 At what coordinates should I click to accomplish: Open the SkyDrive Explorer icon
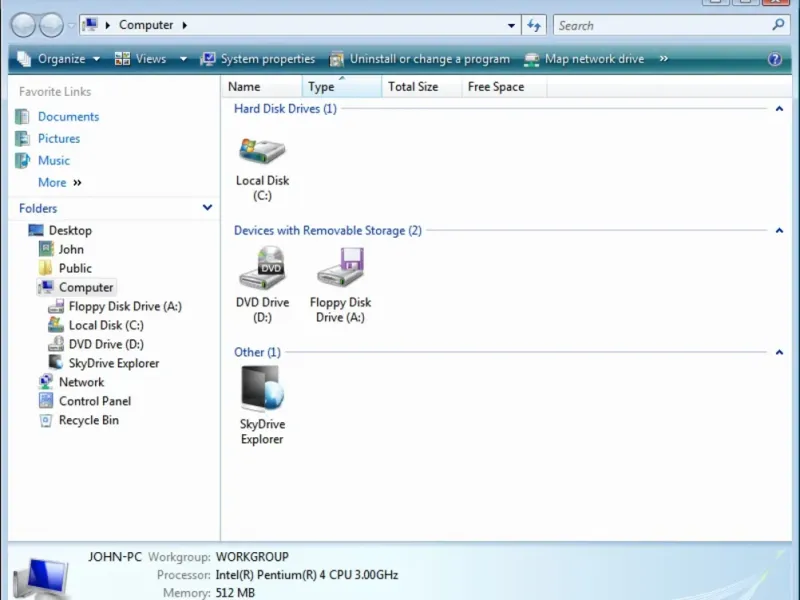click(x=262, y=390)
